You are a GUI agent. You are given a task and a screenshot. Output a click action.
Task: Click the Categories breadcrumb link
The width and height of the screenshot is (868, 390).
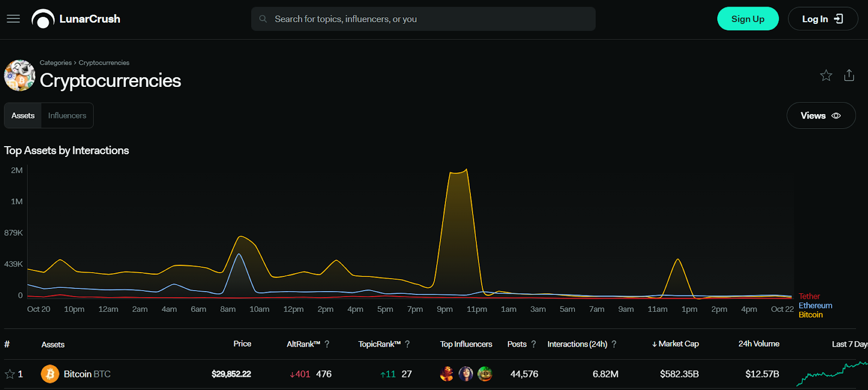(x=55, y=63)
